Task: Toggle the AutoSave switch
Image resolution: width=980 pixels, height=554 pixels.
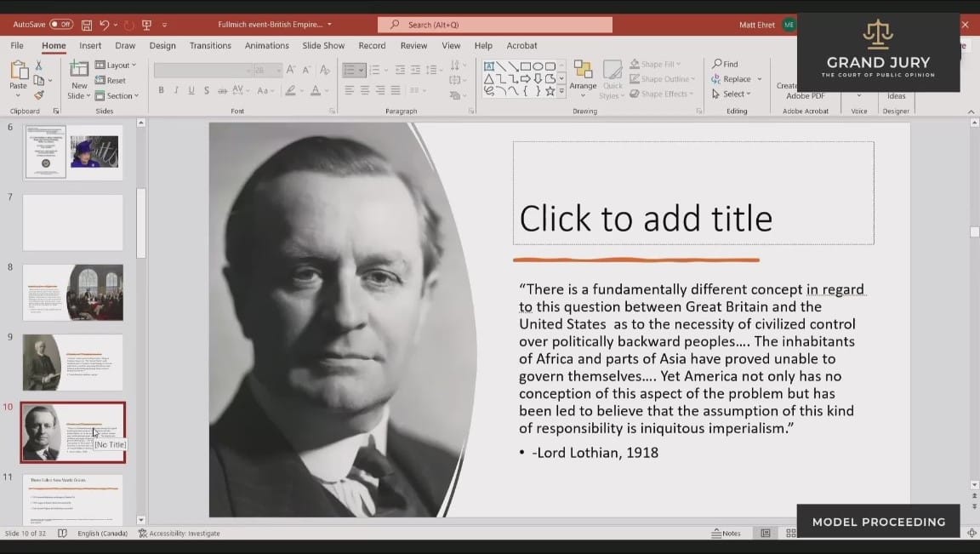Action: [60, 25]
